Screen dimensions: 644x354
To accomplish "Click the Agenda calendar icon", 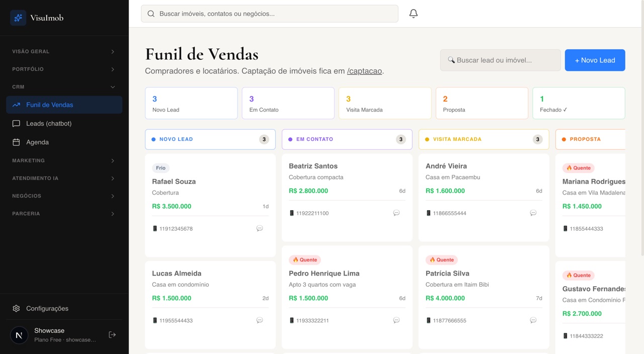I will pyautogui.click(x=16, y=142).
